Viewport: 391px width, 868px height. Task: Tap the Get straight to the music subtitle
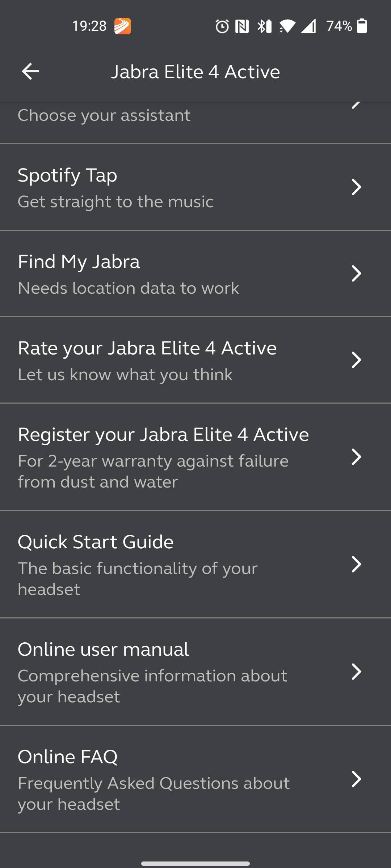(x=115, y=202)
